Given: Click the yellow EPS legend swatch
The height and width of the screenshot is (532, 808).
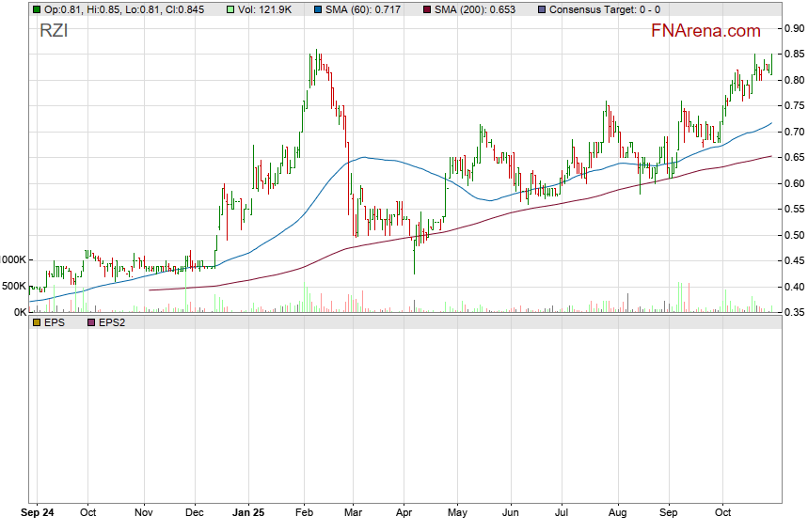Looking at the screenshot, I should pyautogui.click(x=36, y=322).
